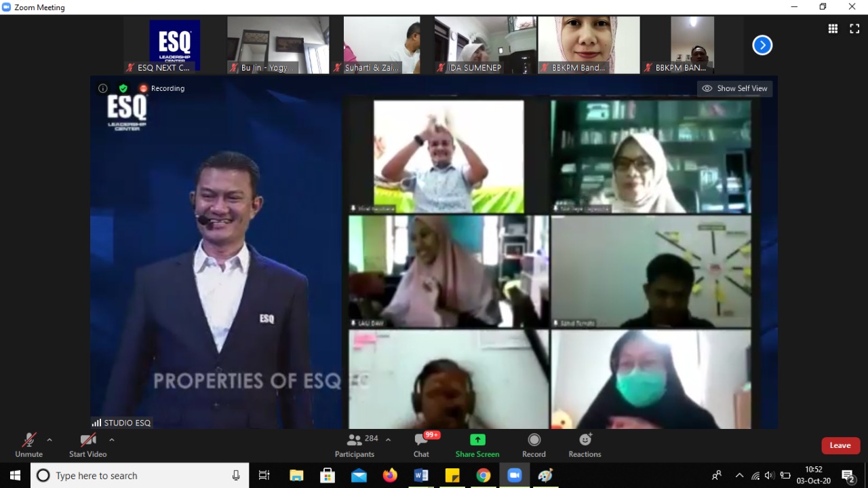Click the red Leave button
868x488 pixels.
pos(840,445)
